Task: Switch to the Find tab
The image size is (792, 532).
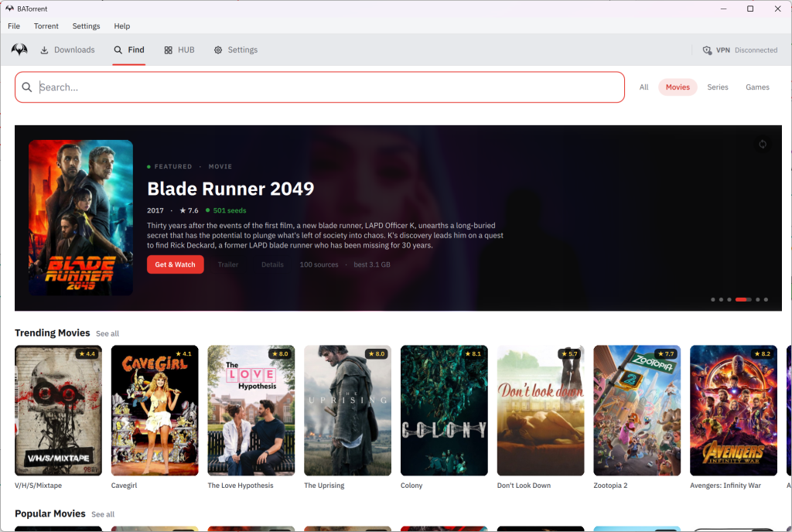Action: tap(129, 50)
